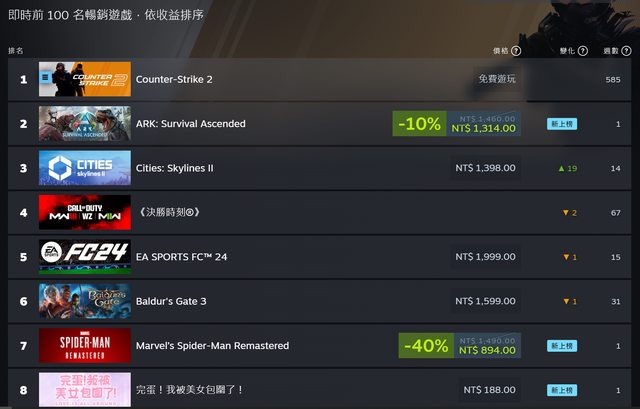The image size is (640, 409).
Task: Click the 新上榜 badge on Spider-Man row
Action: pos(562,346)
